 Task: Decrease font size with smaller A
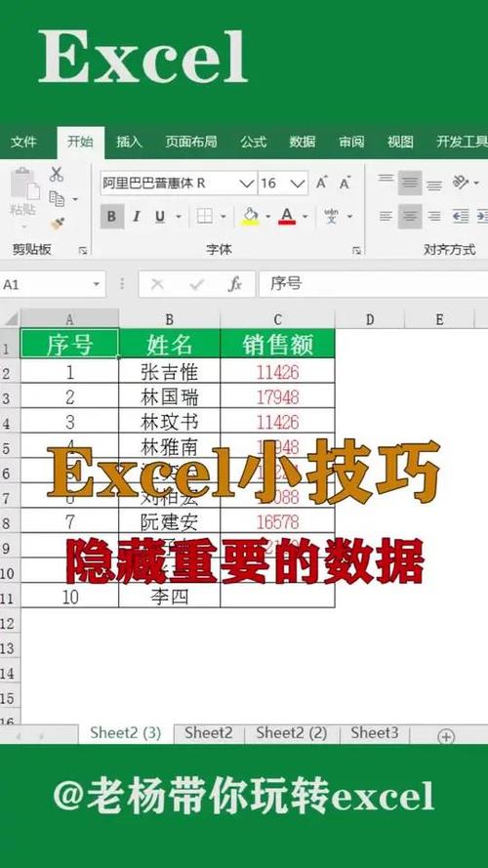coord(345,183)
